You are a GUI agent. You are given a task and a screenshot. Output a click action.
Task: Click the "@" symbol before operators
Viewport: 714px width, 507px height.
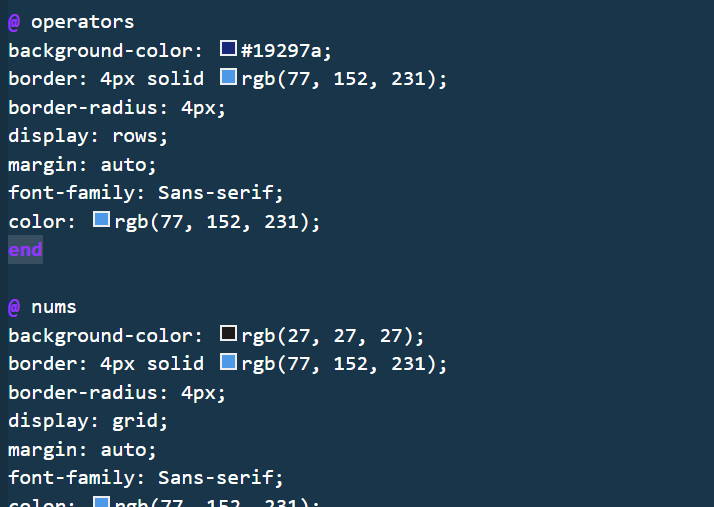tap(14, 21)
